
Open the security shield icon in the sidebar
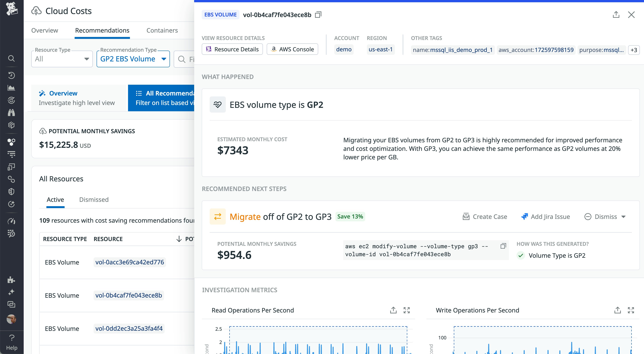pyautogui.click(x=12, y=192)
